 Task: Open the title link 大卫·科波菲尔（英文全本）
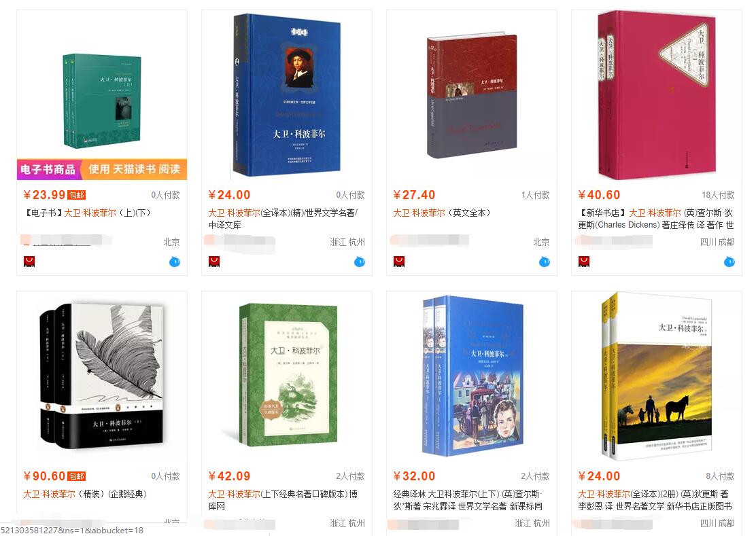[x=441, y=213]
